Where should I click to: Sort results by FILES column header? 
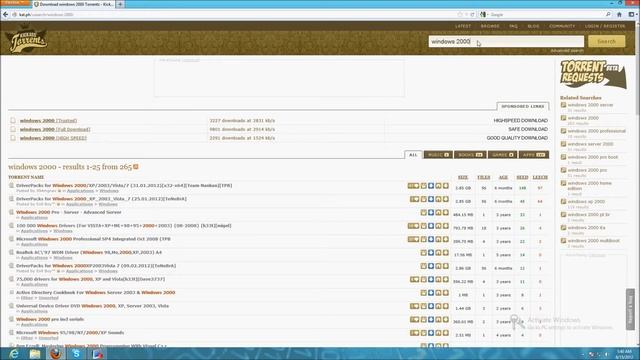(484, 177)
